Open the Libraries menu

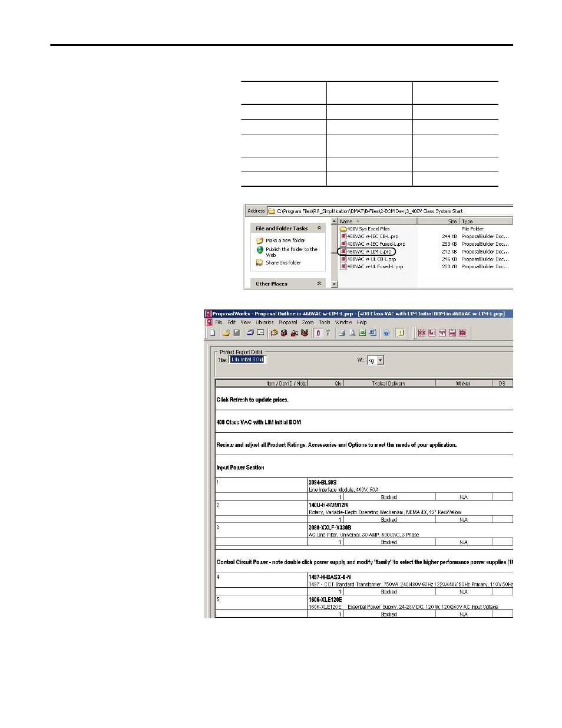tap(265, 322)
